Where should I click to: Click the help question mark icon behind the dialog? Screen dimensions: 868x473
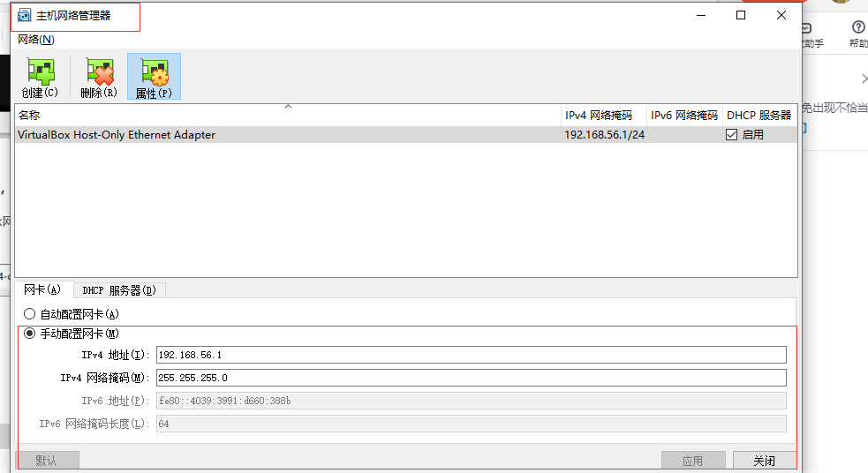[x=858, y=27]
